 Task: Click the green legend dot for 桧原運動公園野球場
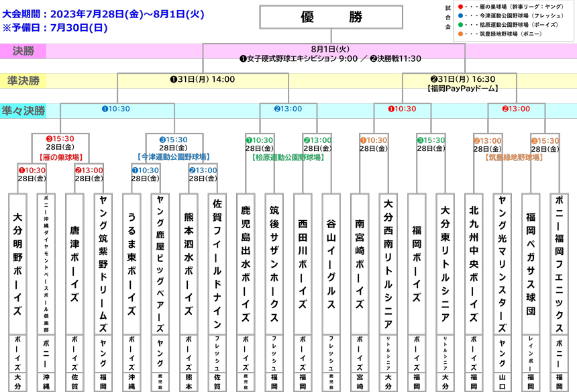point(460,24)
